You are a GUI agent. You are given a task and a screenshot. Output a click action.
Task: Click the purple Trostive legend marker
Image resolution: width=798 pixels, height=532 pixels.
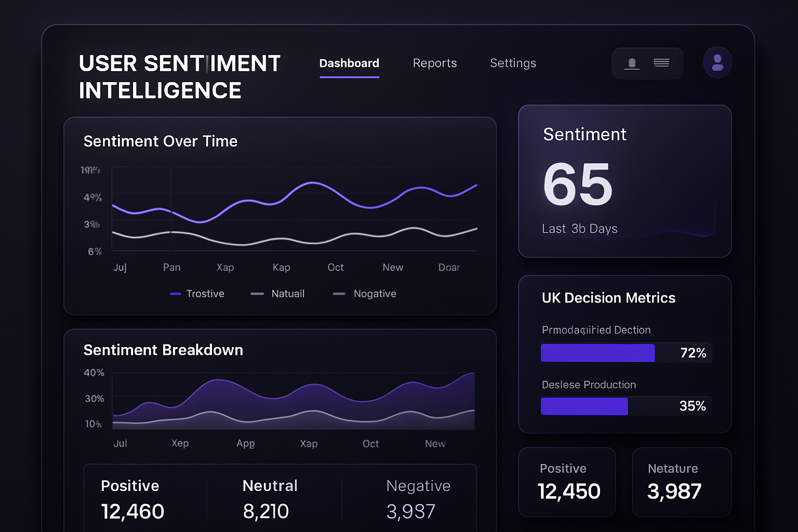[175, 294]
